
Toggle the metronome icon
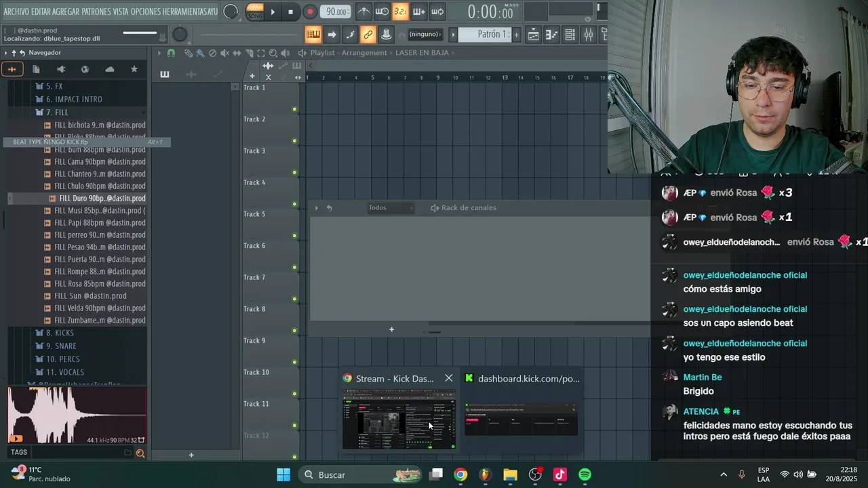pyautogui.click(x=364, y=12)
